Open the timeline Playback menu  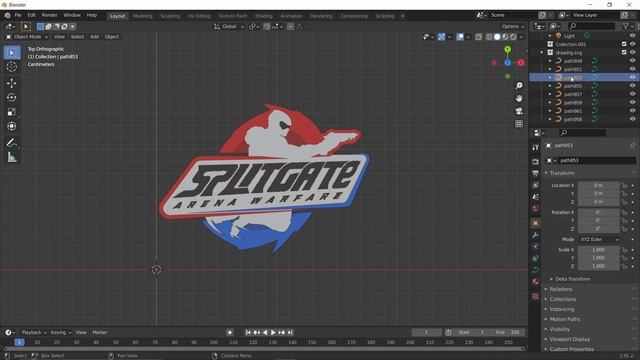tap(33, 333)
